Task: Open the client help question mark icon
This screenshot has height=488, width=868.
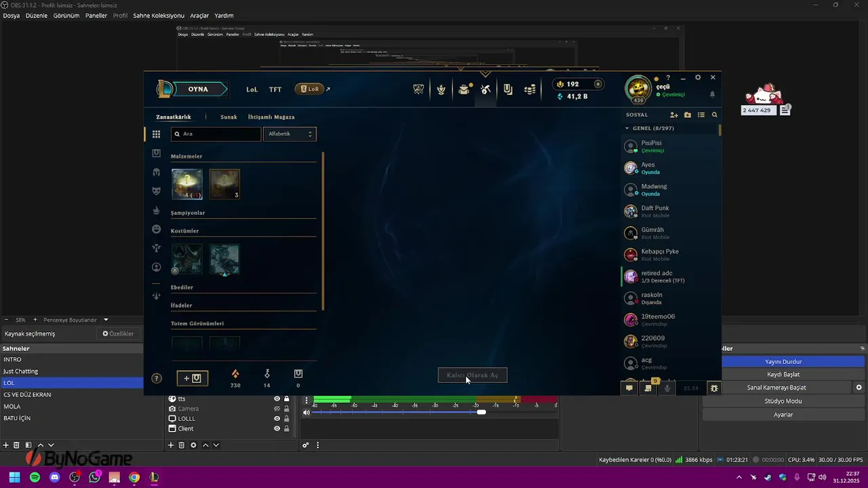Action: (x=668, y=78)
